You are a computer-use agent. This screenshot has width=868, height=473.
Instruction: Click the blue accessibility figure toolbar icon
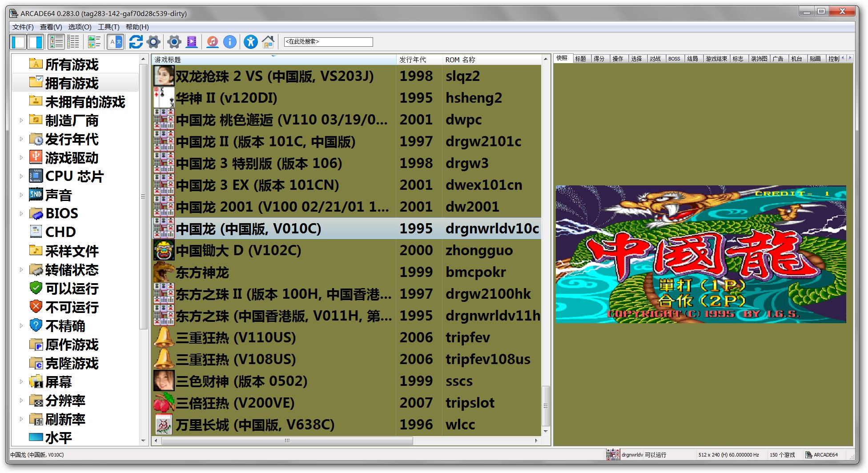pos(250,42)
